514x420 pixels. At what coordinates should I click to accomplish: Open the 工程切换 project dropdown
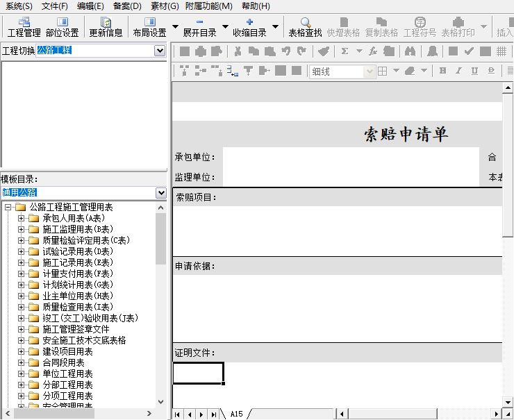(x=160, y=51)
